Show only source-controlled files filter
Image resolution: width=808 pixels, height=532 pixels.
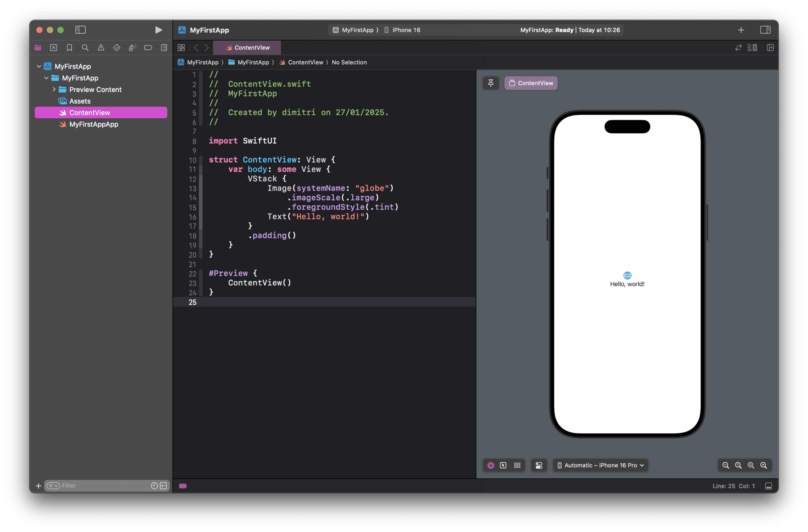coord(163,486)
